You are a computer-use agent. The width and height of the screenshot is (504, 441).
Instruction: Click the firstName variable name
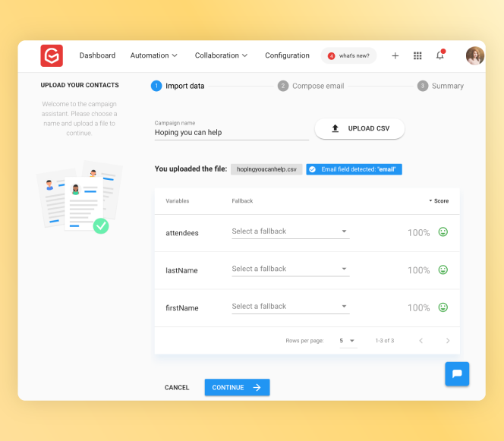[x=182, y=308]
